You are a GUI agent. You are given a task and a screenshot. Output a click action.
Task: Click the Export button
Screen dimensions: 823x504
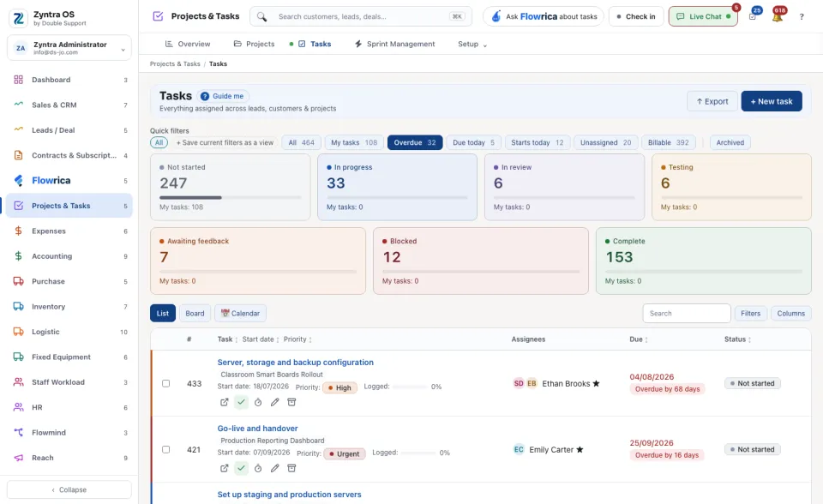tap(712, 101)
